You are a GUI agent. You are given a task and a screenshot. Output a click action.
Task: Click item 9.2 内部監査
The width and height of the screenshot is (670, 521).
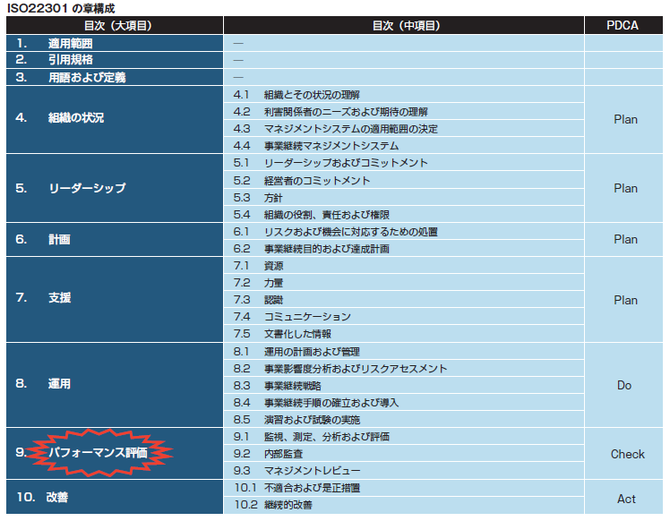276,453
